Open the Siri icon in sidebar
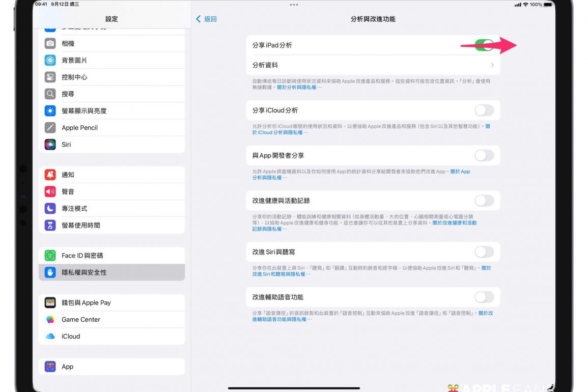588x392 pixels. click(x=50, y=144)
